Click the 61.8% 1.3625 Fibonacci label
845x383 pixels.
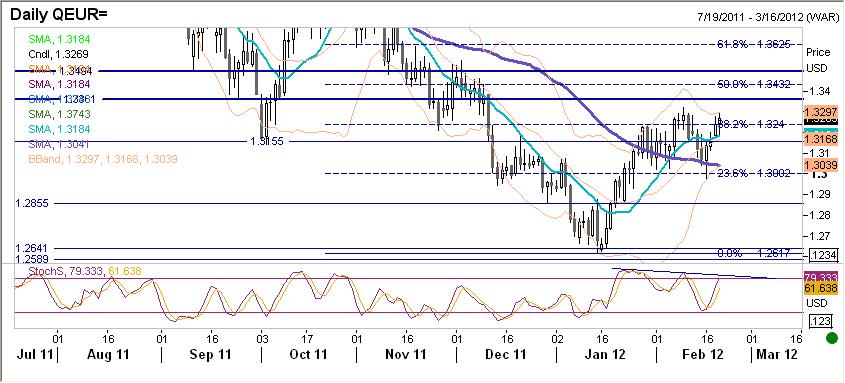pyautogui.click(x=753, y=44)
